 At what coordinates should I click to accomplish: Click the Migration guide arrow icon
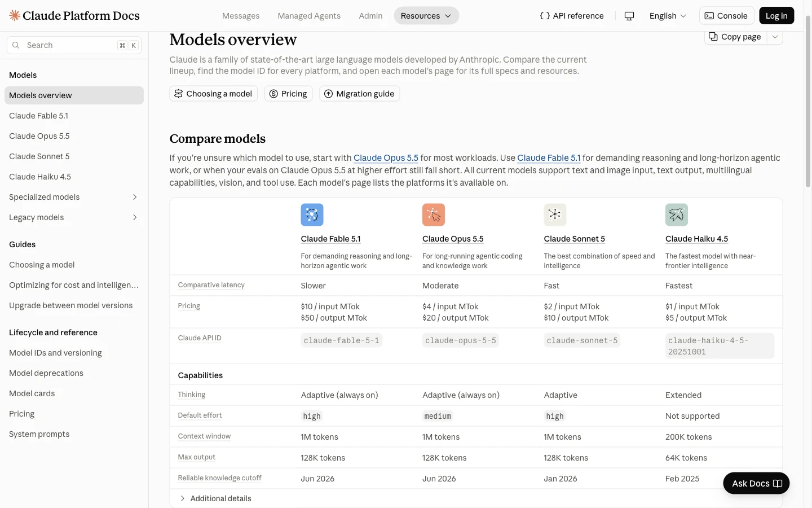point(328,94)
